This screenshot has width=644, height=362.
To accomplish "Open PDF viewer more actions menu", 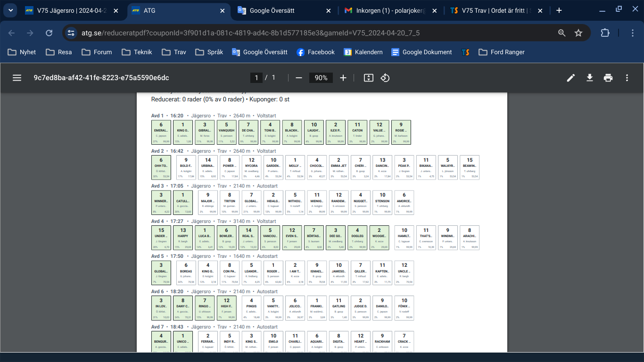I will pos(627,78).
